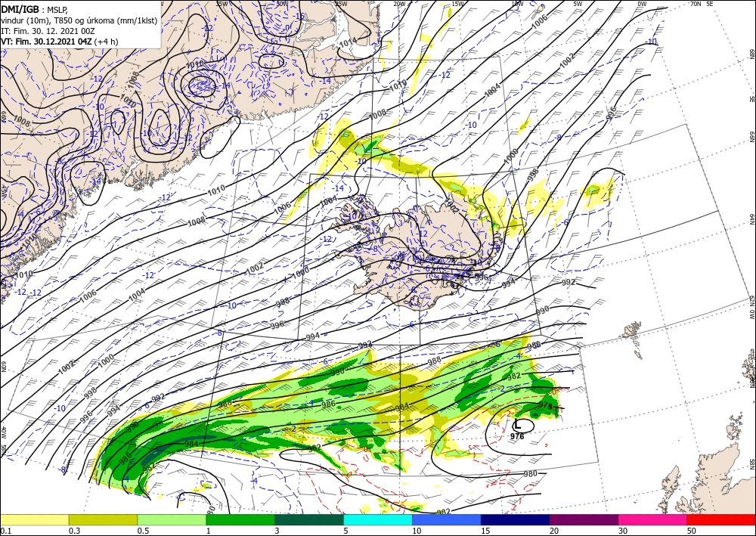Click the purple 20–30 legend swatch
Viewport: 756px width, 536px height.
[x=584, y=519]
